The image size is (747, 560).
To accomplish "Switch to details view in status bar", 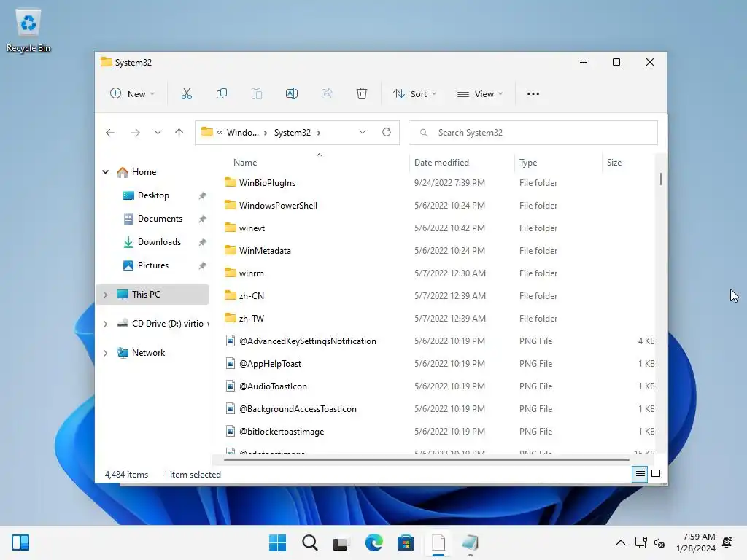I will click(x=640, y=474).
